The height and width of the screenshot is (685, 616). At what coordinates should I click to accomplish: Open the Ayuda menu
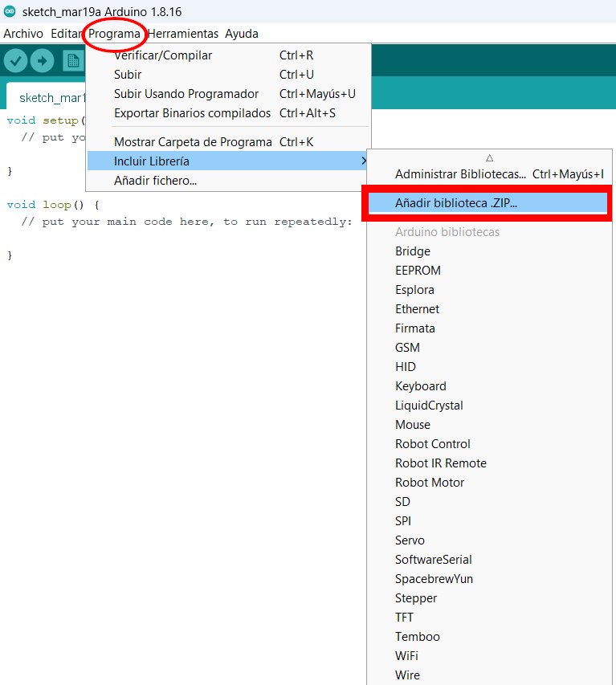pos(242,34)
